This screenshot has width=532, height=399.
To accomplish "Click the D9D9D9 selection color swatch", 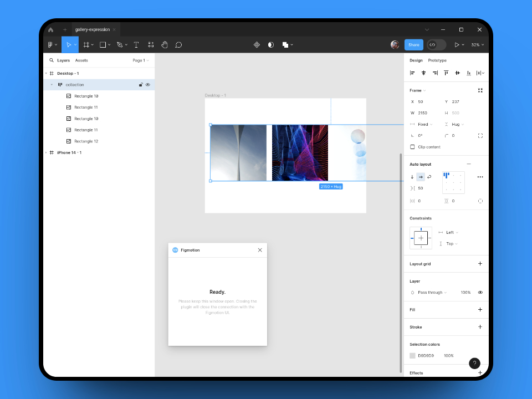I will point(412,356).
